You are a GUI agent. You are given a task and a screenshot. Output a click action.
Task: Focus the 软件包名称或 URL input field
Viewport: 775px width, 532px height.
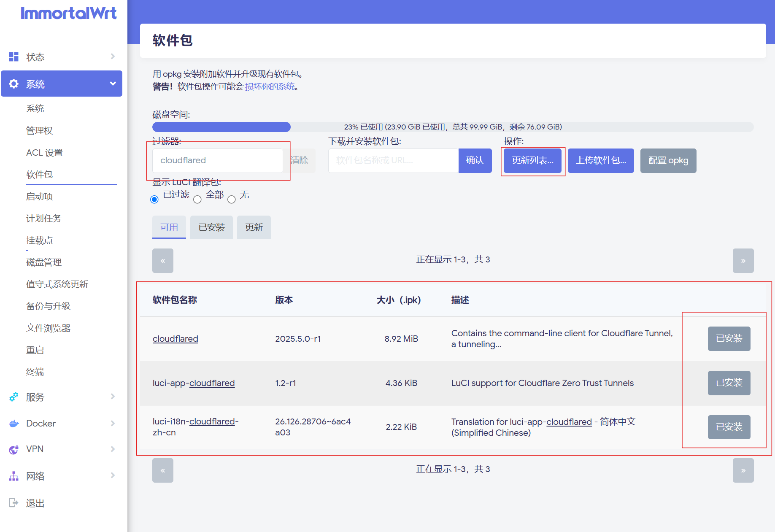(x=394, y=160)
